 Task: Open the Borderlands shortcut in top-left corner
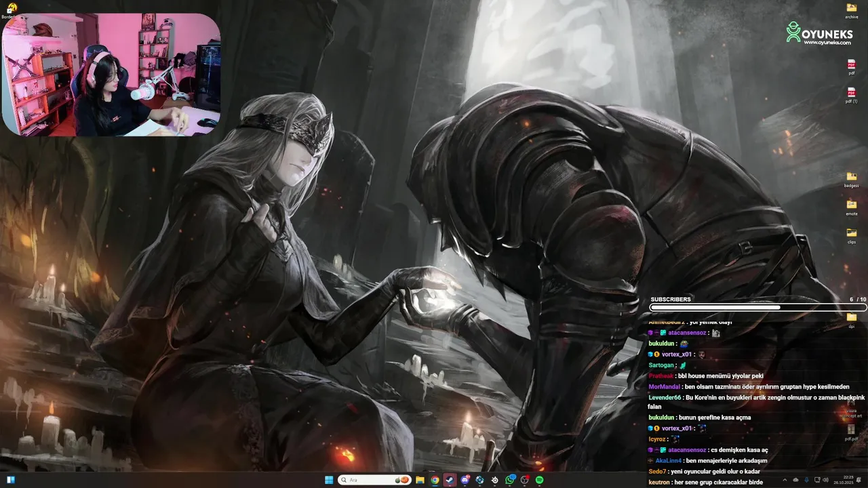[x=11, y=10]
